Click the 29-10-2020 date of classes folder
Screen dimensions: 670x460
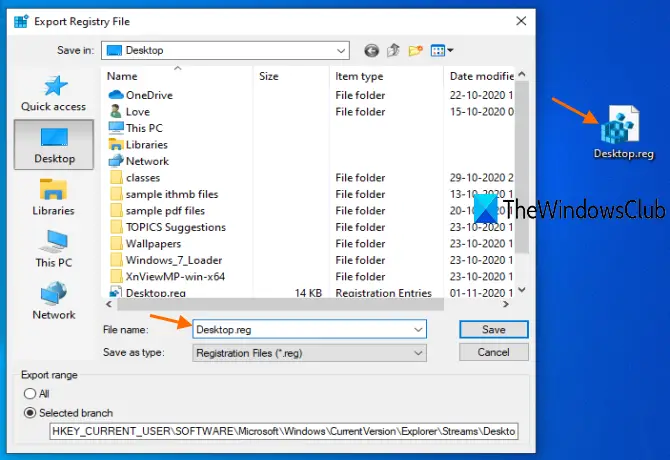point(481,178)
